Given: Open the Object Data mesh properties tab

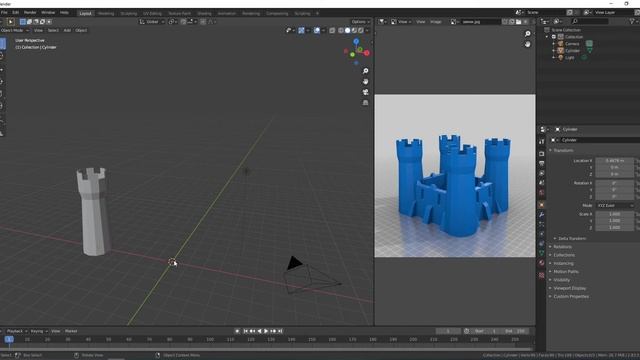Looking at the screenshot, I should (542, 253).
